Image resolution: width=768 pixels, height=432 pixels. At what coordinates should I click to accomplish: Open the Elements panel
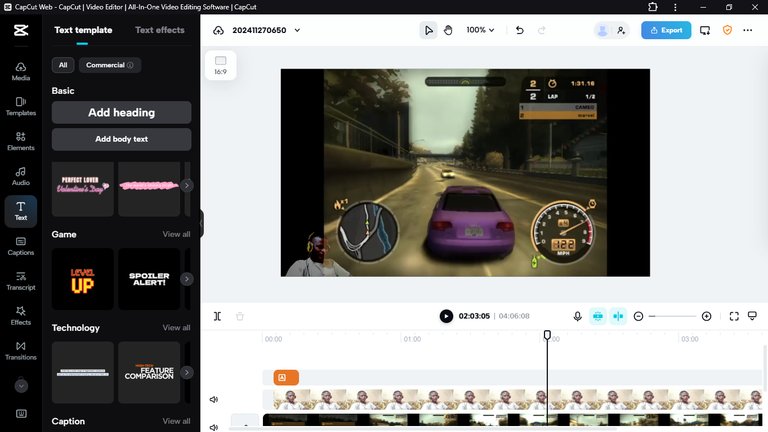pyautogui.click(x=21, y=141)
